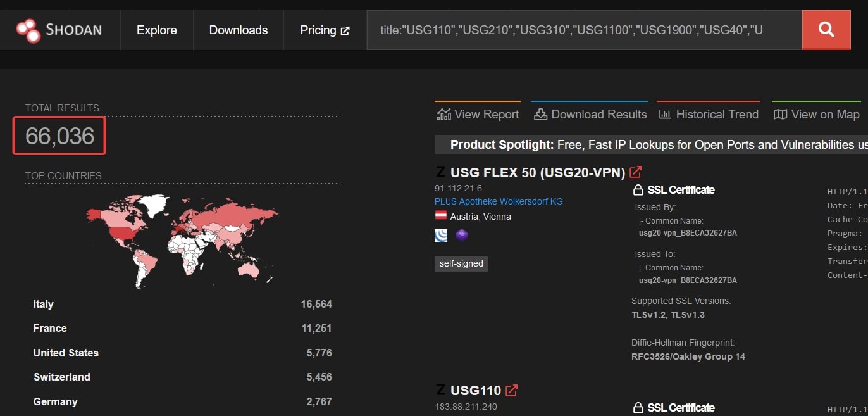Open the Explore menu
868x416 pixels.
[x=156, y=30]
